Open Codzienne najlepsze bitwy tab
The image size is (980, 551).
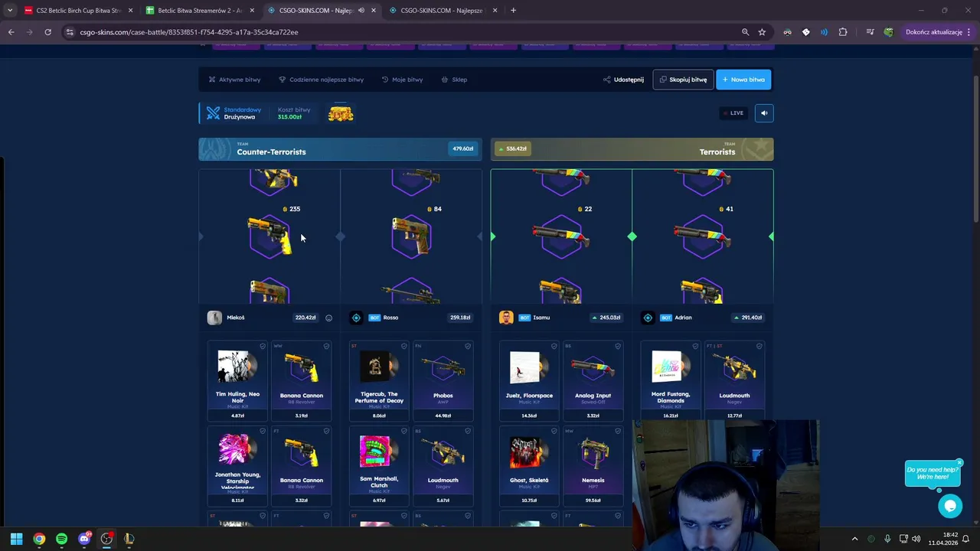click(x=321, y=80)
